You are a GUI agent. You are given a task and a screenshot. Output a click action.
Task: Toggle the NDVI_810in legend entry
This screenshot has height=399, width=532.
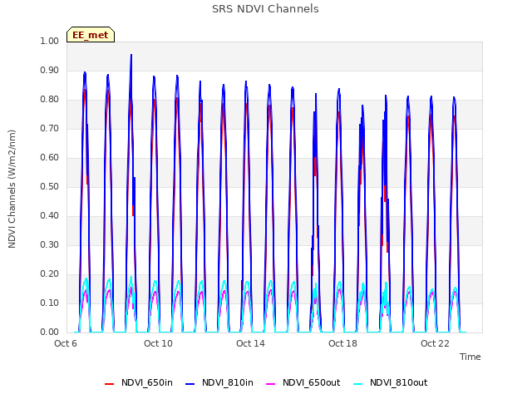[x=219, y=382]
